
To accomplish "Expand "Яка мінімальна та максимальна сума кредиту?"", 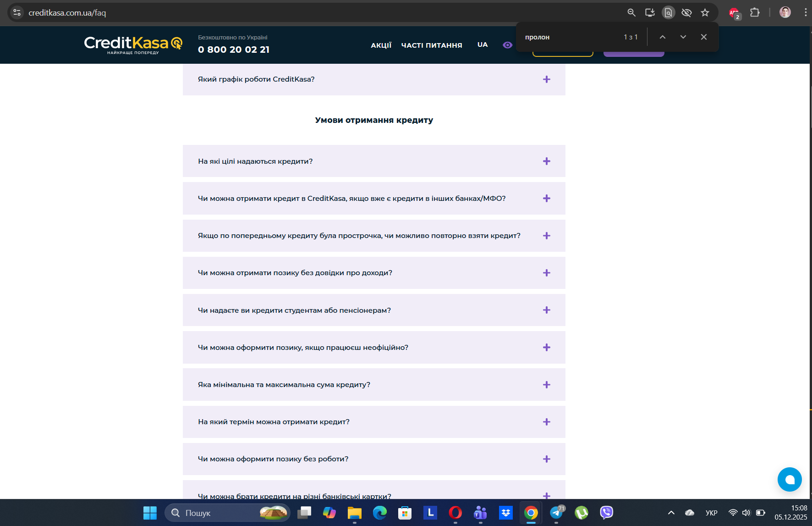I will tap(374, 384).
